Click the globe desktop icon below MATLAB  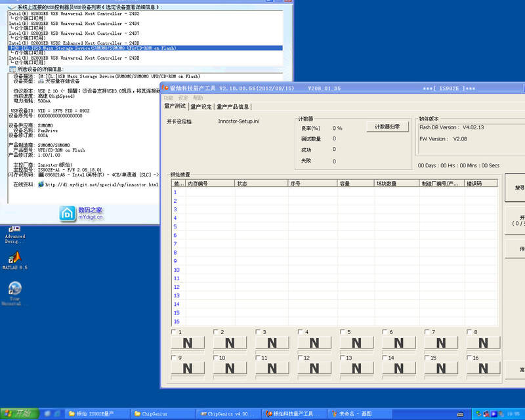[x=14, y=289]
